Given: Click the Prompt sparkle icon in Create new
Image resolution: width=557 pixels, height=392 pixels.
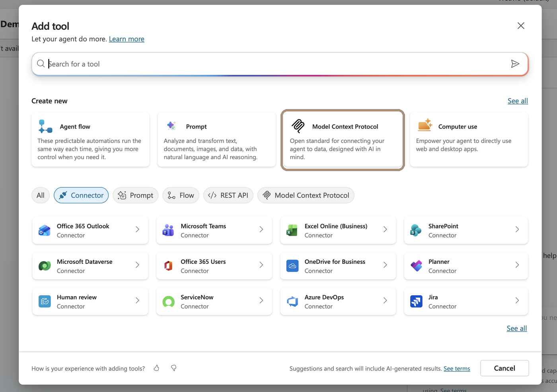Looking at the screenshot, I should (x=171, y=126).
